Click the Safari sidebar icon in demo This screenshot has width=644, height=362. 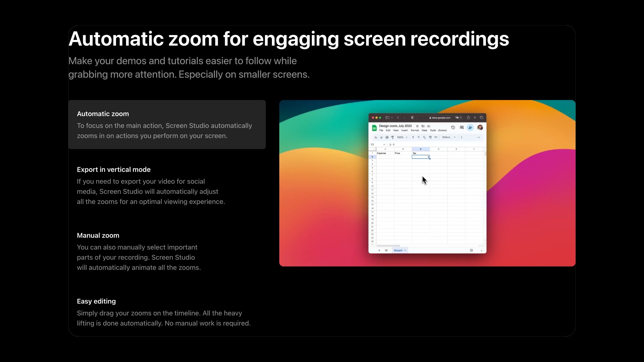(387, 118)
